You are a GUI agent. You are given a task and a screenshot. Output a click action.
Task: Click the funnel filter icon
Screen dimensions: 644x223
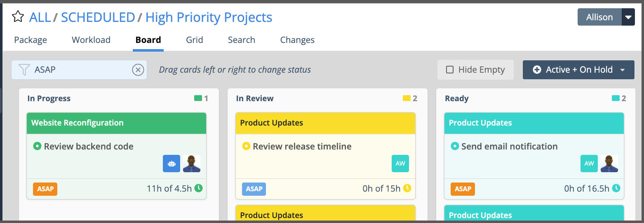[x=24, y=70]
